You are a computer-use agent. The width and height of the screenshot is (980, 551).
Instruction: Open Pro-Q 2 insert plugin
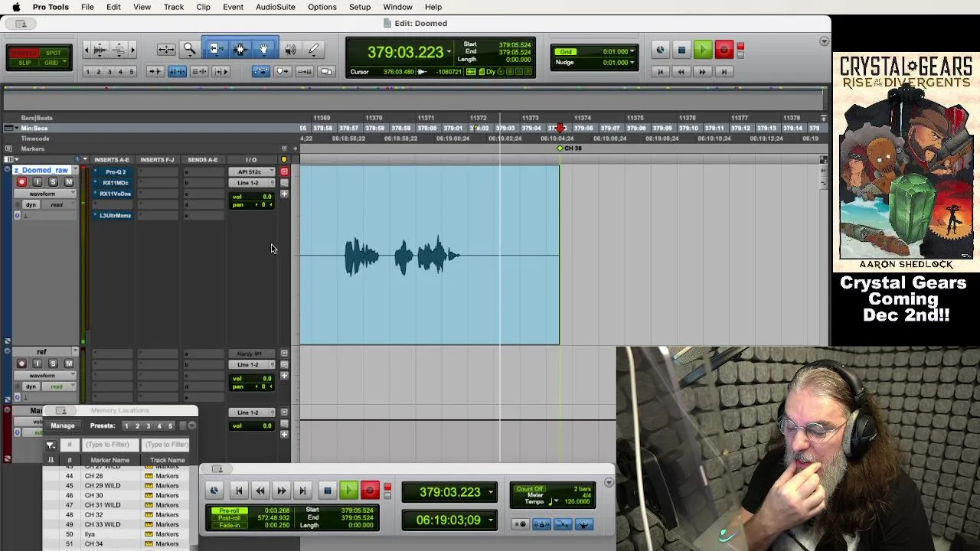click(x=116, y=172)
